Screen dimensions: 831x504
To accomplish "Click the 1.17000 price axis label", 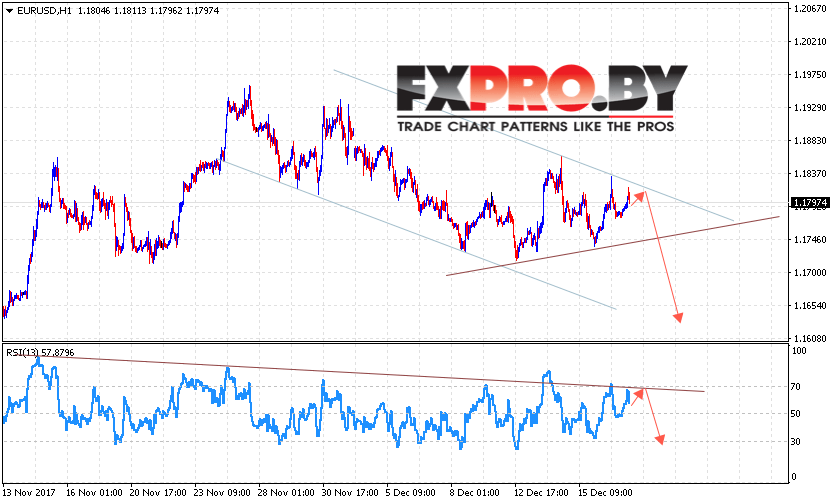I will pos(810,272).
